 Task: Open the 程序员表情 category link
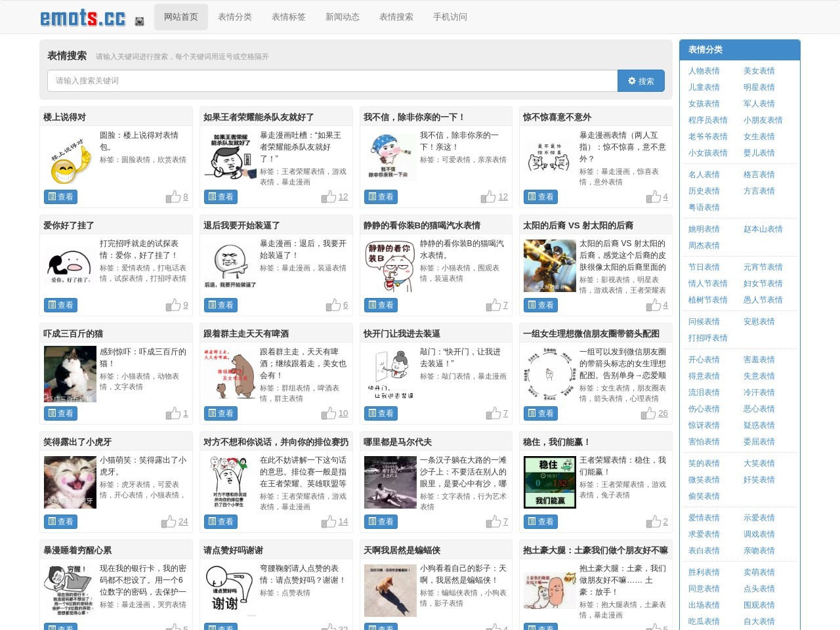pos(707,120)
